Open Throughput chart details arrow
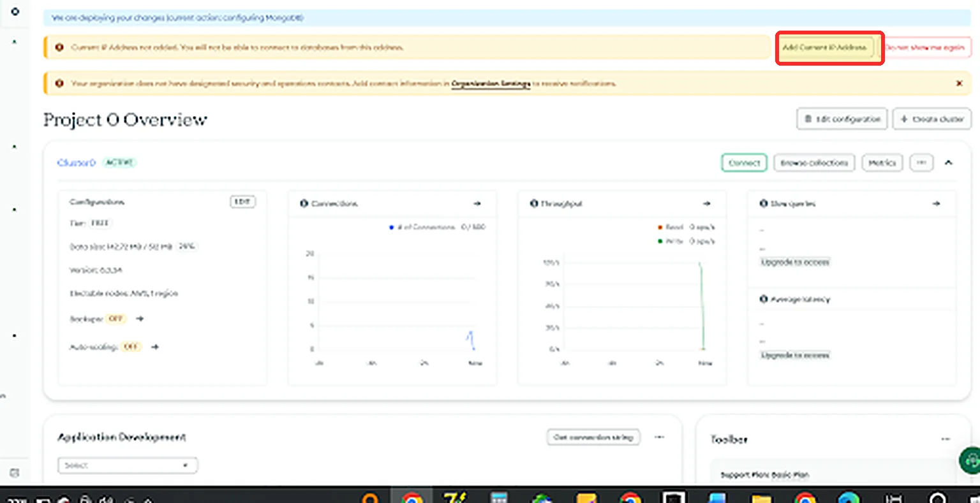 click(x=706, y=204)
